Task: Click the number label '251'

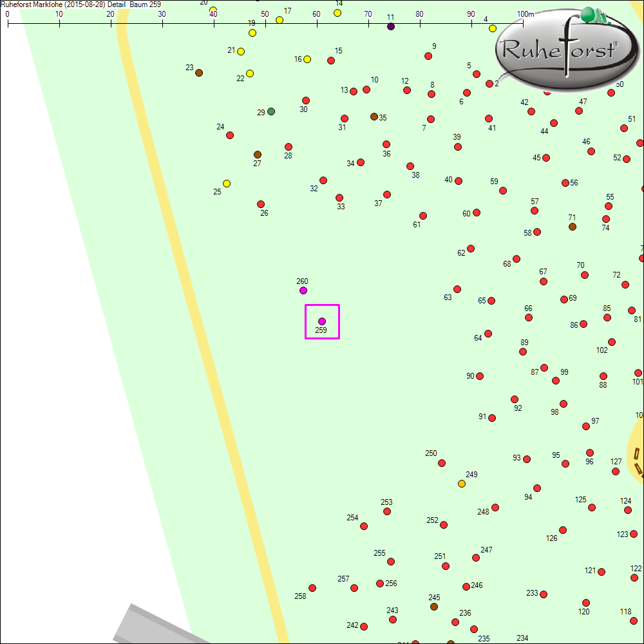Action: click(440, 556)
